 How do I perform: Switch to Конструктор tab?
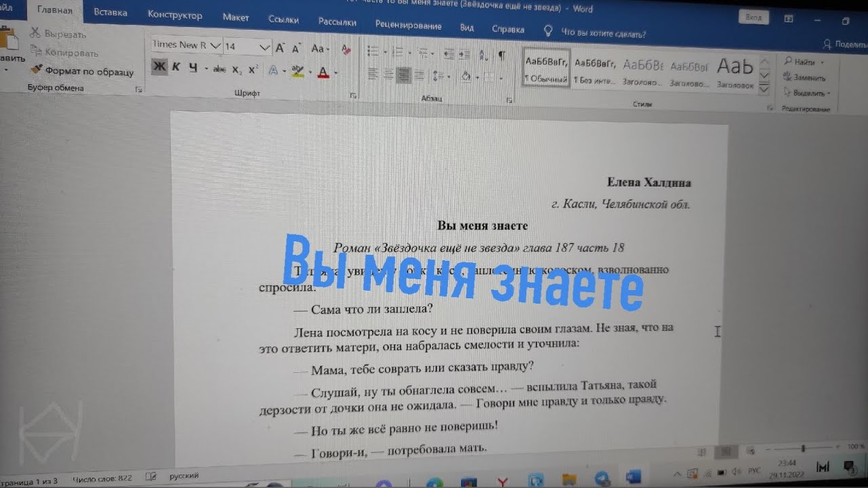pos(175,15)
